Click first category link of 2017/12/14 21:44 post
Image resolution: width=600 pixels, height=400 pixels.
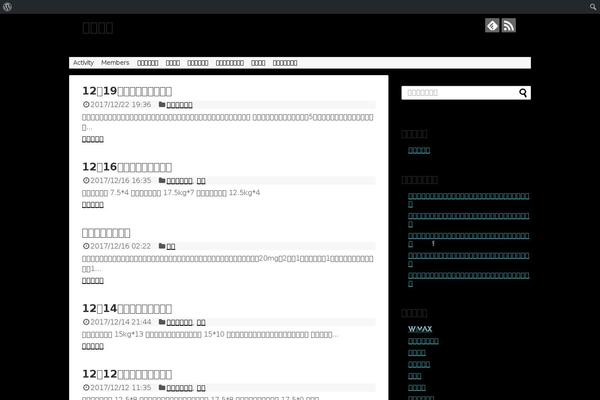point(179,323)
